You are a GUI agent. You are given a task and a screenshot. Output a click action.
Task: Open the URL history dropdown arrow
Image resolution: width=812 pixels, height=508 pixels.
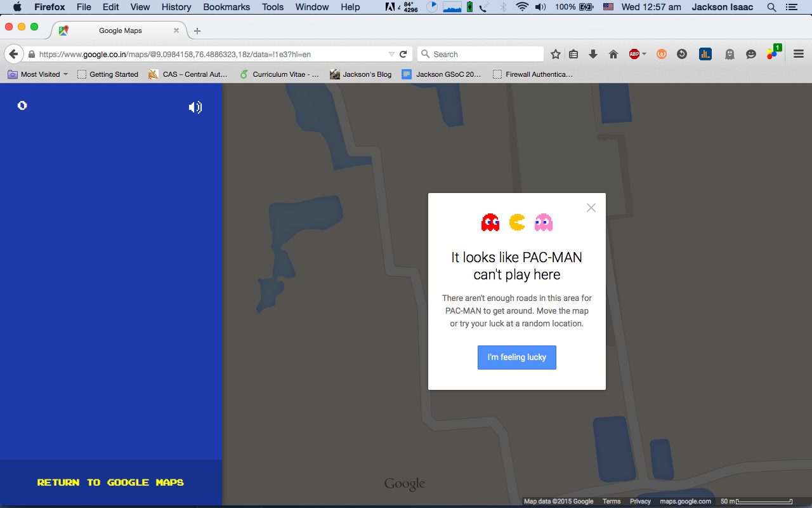pyautogui.click(x=391, y=55)
